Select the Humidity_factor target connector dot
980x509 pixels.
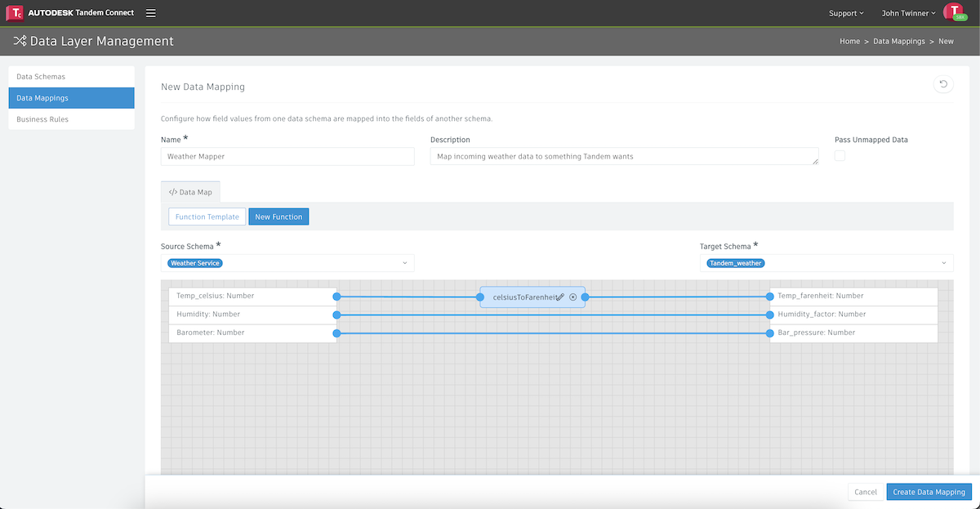770,315
